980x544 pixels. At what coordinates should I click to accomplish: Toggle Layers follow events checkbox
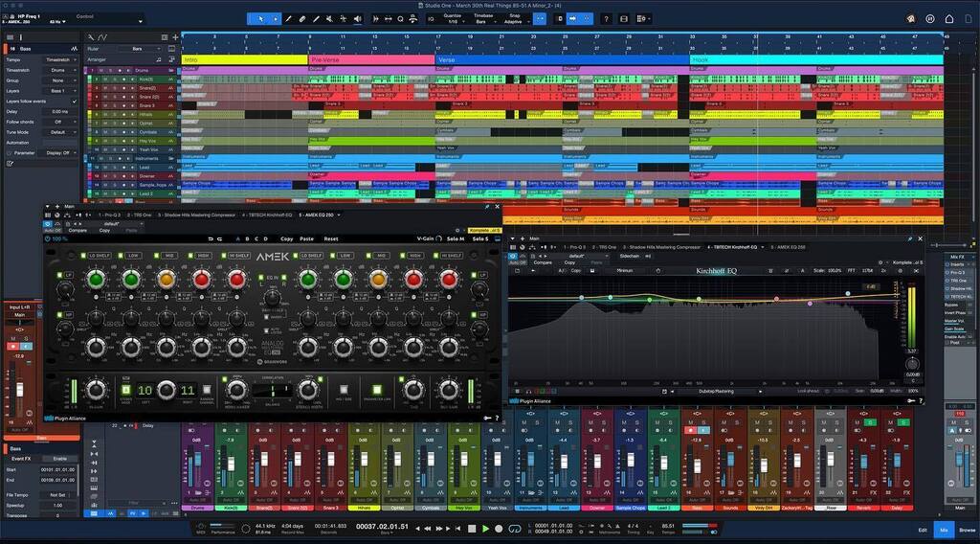pyautogui.click(x=75, y=102)
